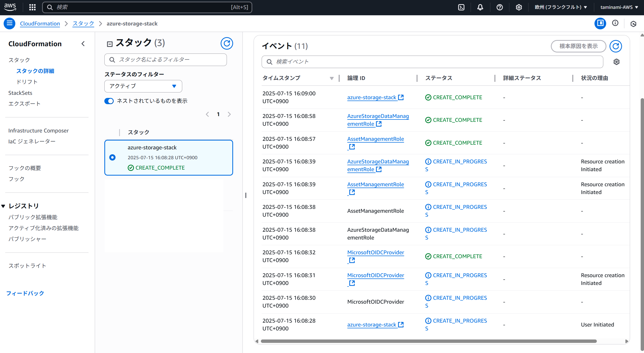Image resolution: width=644 pixels, height=353 pixels.
Task: Open AzureStorageDataManagementRole link at 16:08:58
Action: tap(378, 120)
